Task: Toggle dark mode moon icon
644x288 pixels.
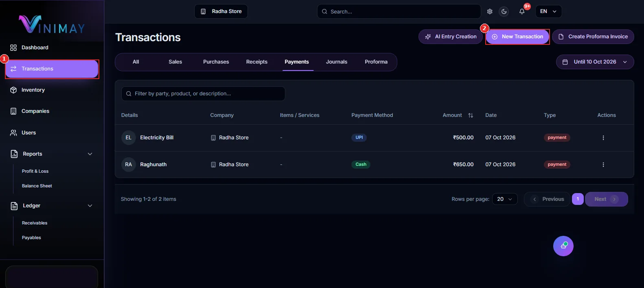Action: pos(504,11)
